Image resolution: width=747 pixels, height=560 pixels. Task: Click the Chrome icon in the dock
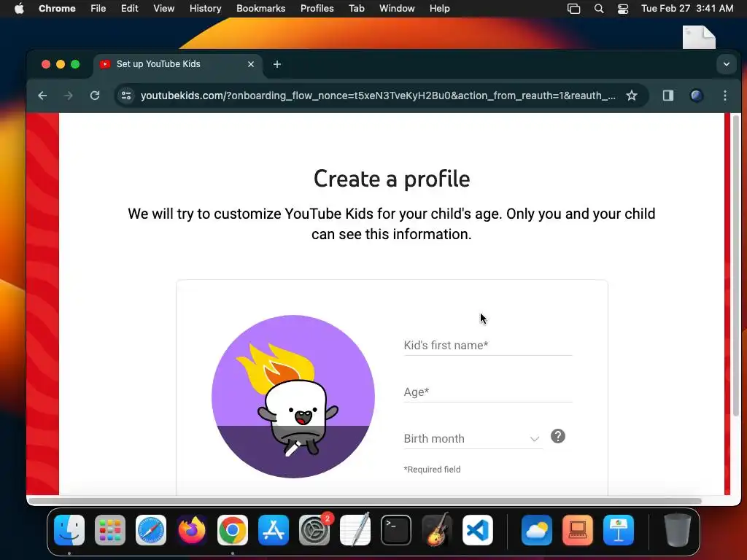(x=233, y=530)
